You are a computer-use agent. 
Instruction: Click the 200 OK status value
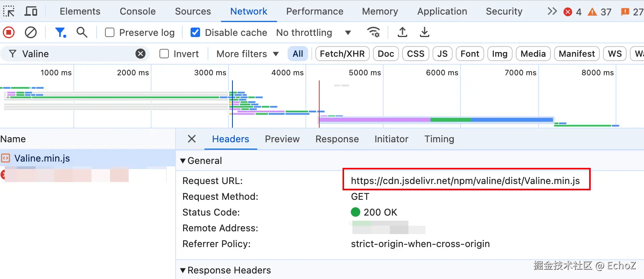tap(374, 212)
